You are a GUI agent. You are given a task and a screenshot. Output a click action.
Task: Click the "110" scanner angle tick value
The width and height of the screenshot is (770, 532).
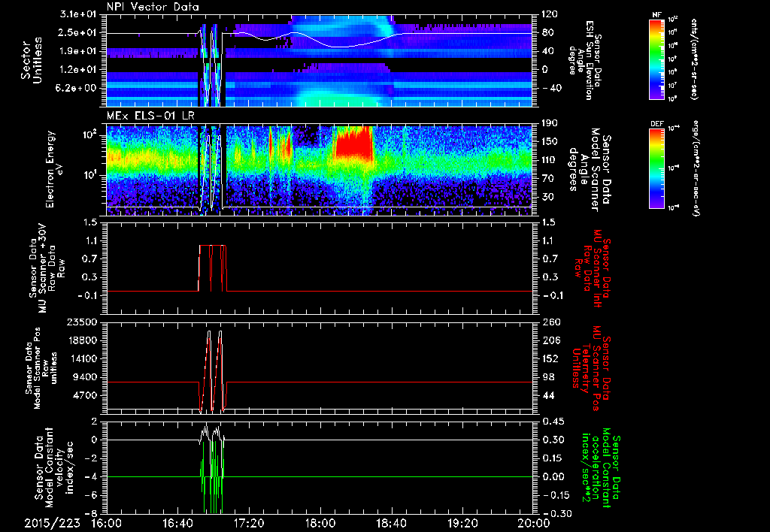tap(550, 160)
